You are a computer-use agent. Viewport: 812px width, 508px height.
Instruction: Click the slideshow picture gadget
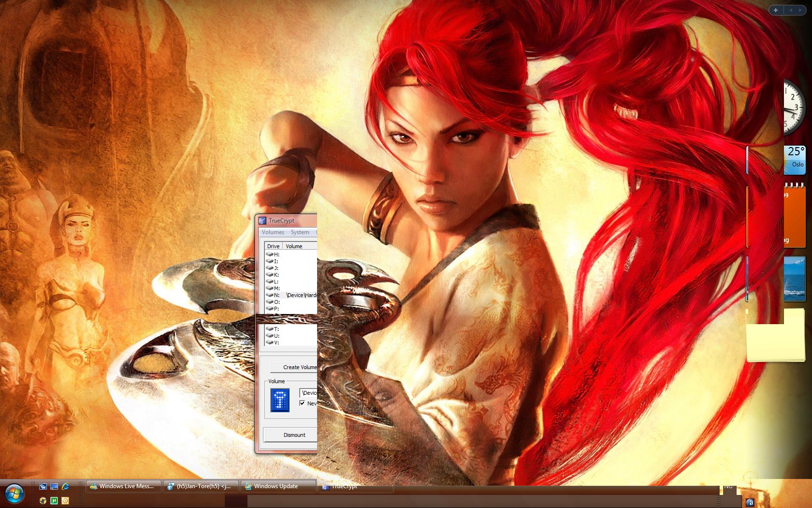[795, 279]
